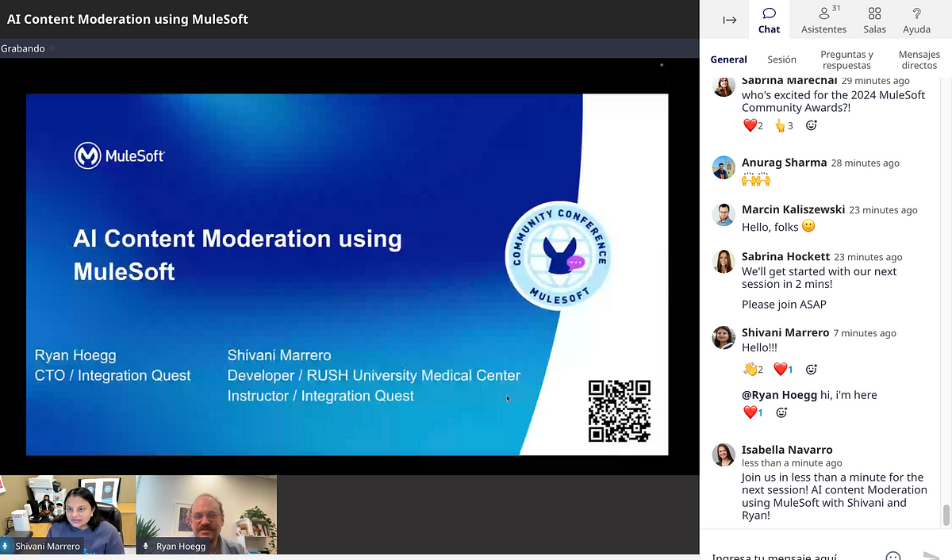Add emoji reaction to Sabrina Marechal's message

811,125
